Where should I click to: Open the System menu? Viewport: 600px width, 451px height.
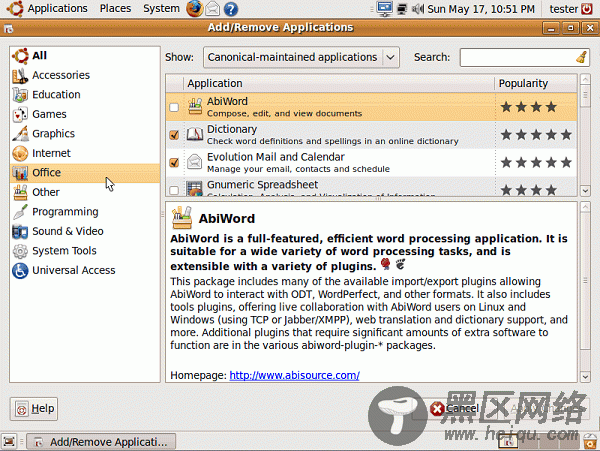[161, 8]
